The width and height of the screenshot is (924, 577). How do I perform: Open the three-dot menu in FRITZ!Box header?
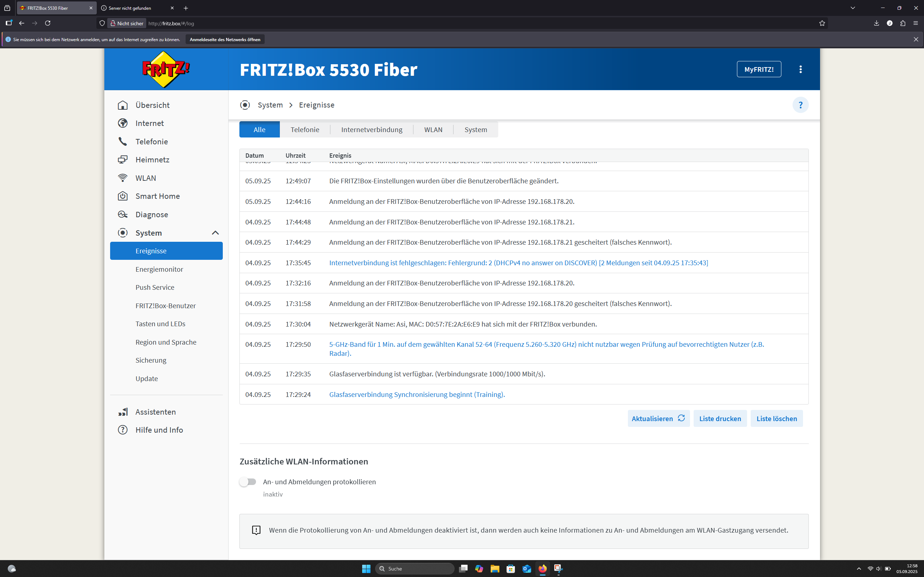point(800,69)
